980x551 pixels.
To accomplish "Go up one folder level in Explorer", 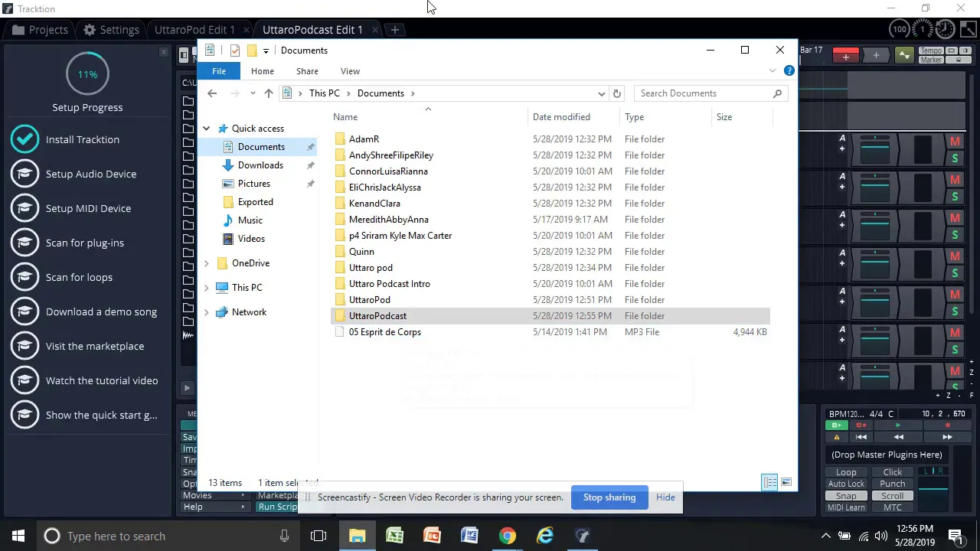I will [268, 93].
